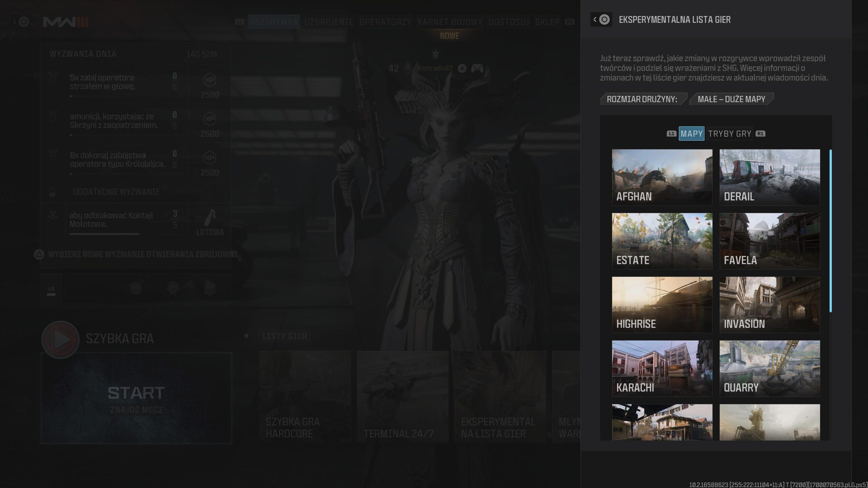Click the back circle icon in panel header
Viewport: 868px width, 488px height.
604,20
